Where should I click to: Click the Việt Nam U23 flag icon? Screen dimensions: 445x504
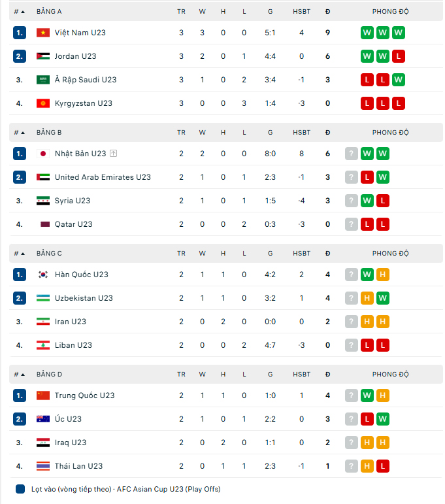(x=42, y=33)
